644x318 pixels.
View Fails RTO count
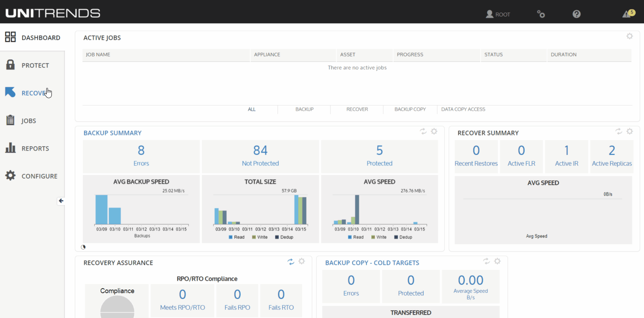pos(281,300)
